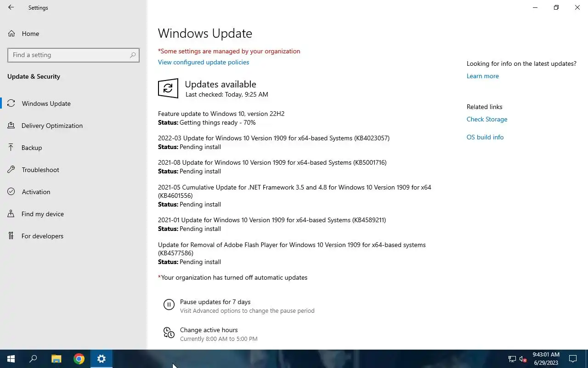Click the Adobe Flash Player removal update entry
The image size is (588, 368).
(x=292, y=249)
